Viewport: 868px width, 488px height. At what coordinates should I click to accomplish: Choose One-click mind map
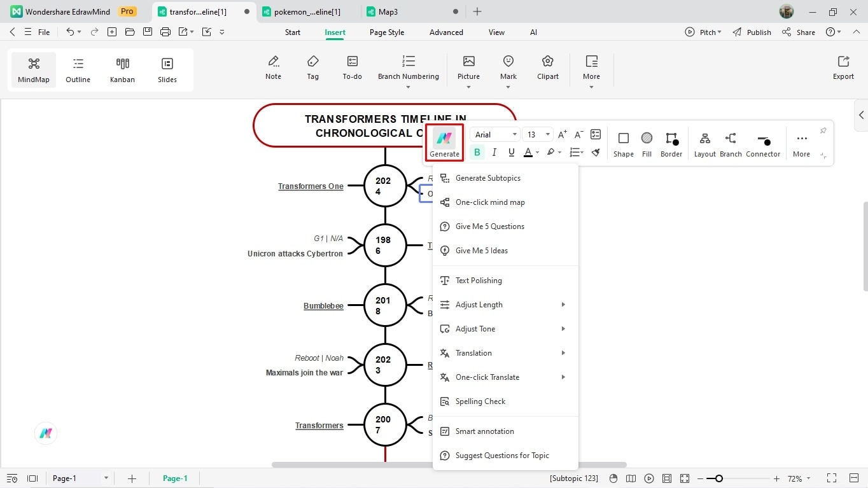505,202
